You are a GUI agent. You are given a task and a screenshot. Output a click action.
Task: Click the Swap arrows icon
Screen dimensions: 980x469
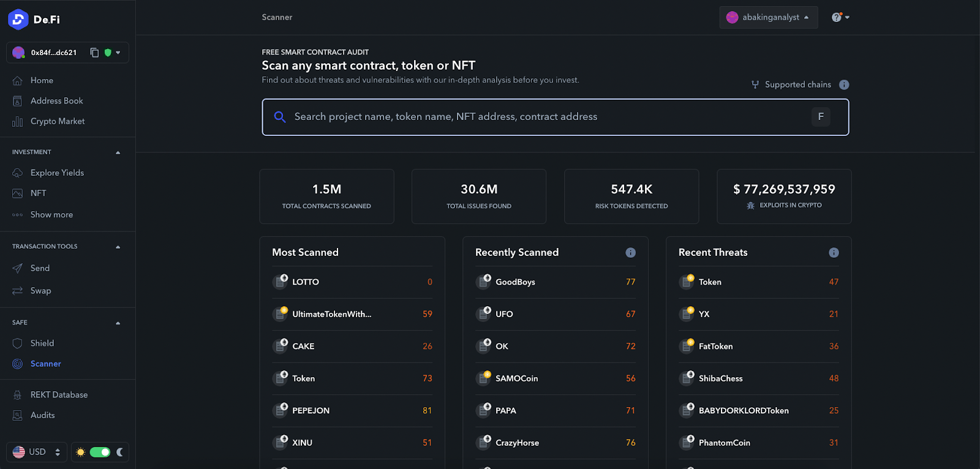pyautogui.click(x=18, y=290)
